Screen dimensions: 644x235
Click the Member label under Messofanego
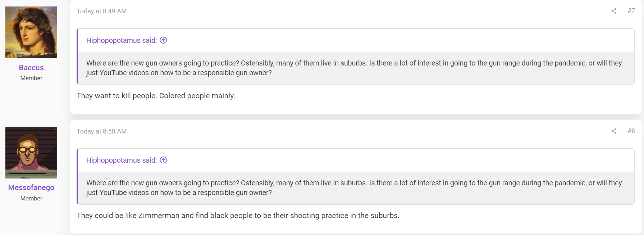click(x=31, y=198)
